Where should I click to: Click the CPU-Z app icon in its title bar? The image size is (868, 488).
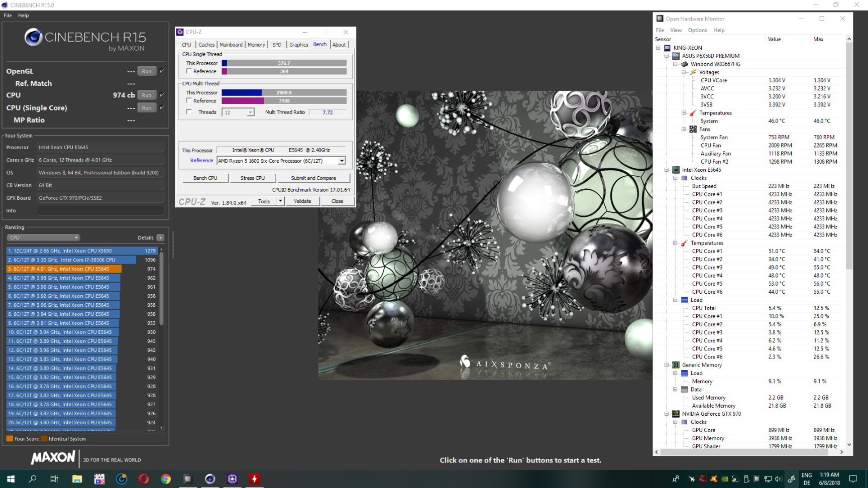pyautogui.click(x=180, y=32)
